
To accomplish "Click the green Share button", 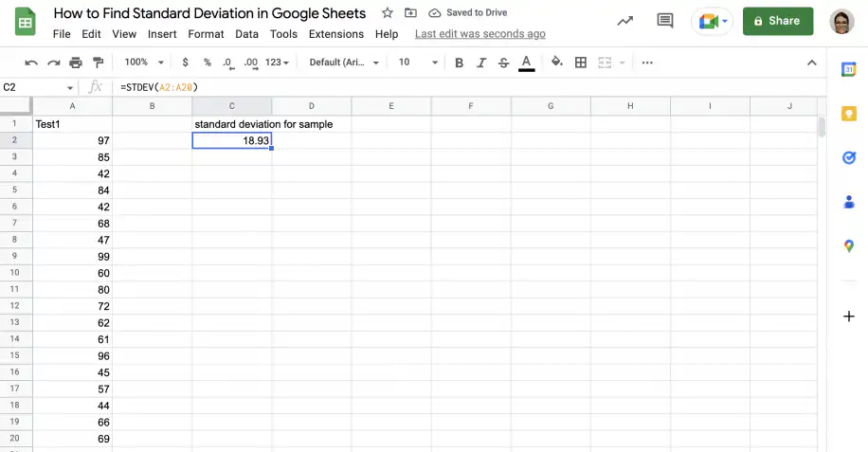I will pyautogui.click(x=778, y=21).
